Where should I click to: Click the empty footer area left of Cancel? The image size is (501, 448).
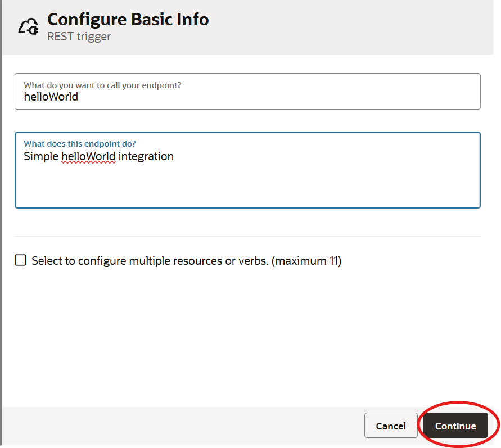[180, 426]
